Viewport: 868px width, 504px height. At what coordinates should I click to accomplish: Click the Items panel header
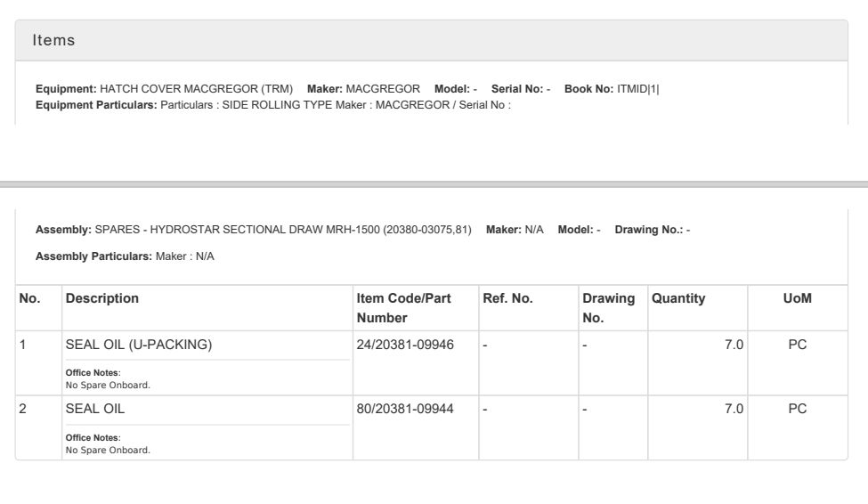(53, 41)
